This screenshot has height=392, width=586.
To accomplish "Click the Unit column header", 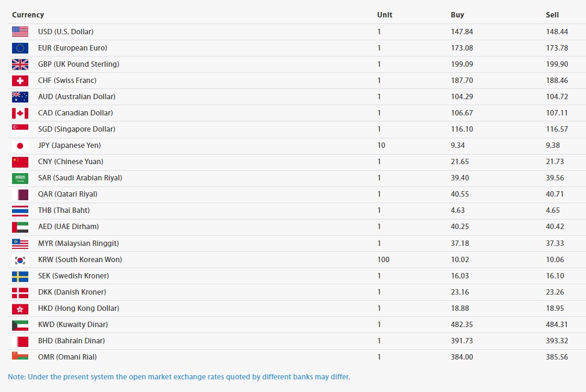I will (384, 15).
